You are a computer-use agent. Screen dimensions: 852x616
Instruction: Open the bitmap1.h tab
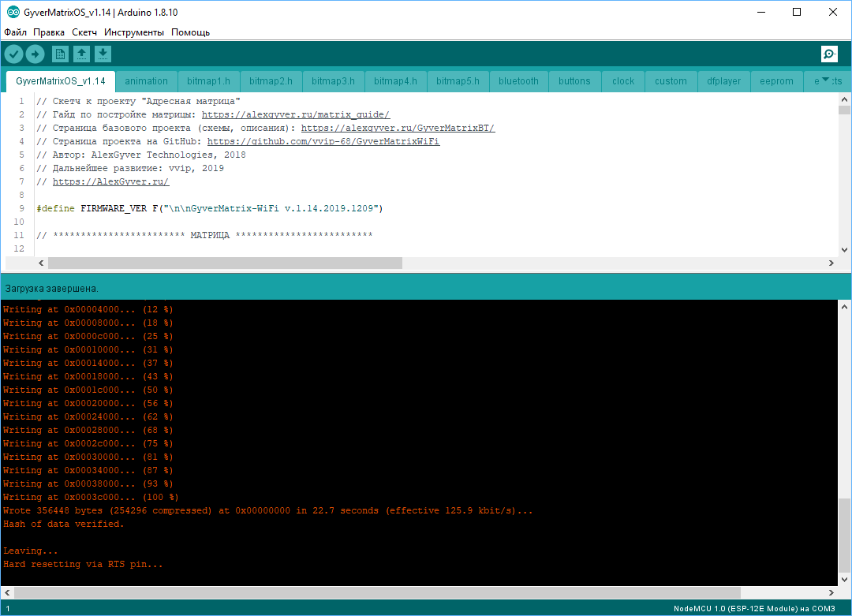pyautogui.click(x=208, y=81)
